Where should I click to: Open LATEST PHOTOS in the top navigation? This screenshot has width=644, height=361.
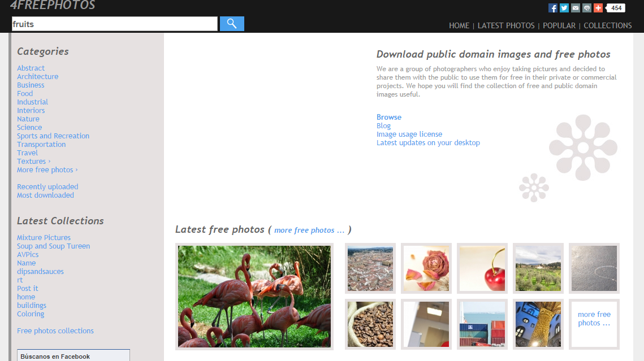click(x=505, y=25)
